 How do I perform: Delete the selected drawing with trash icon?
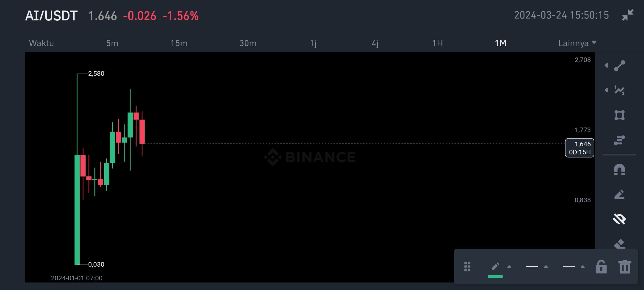click(625, 267)
